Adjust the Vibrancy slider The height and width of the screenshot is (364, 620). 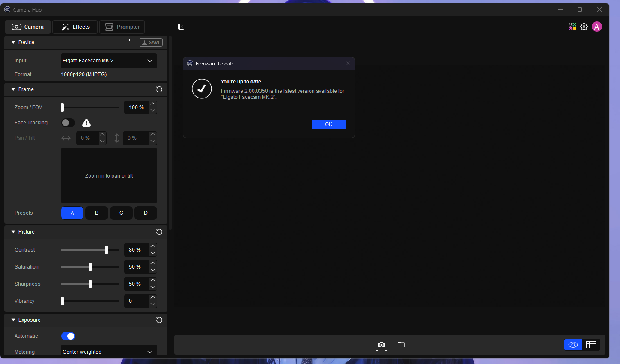click(90, 301)
